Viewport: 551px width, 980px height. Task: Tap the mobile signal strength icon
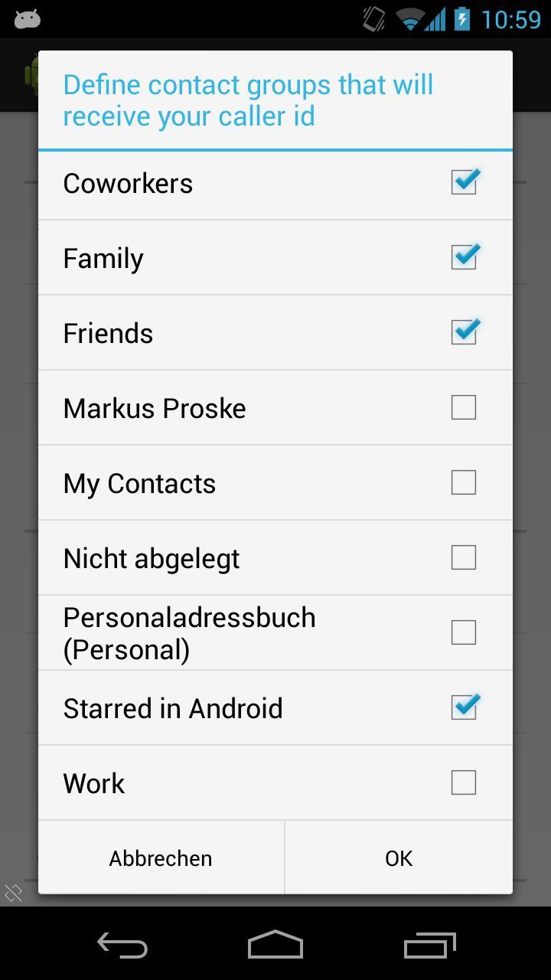(435, 19)
